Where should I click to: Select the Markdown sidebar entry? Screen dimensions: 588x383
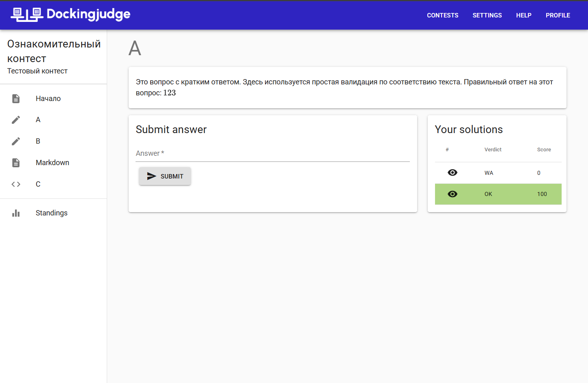coord(52,163)
